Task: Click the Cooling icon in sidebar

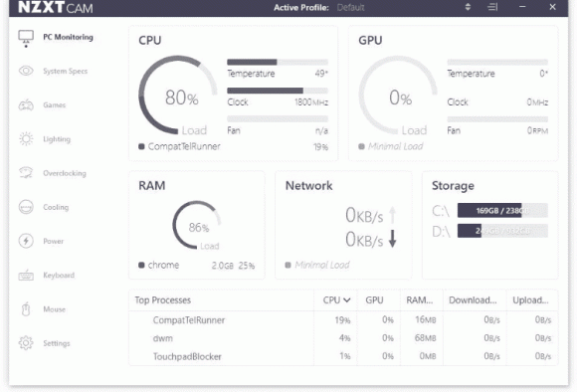Action: [26, 207]
